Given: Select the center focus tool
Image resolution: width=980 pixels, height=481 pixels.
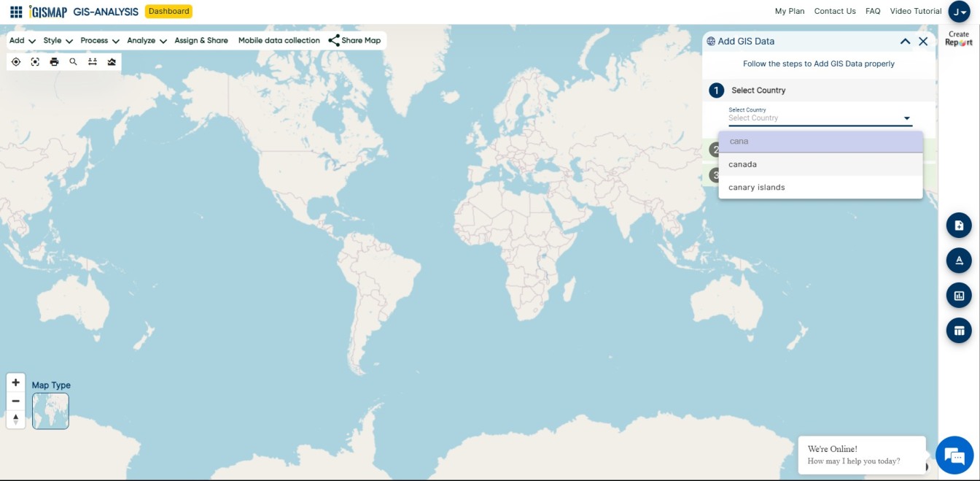Looking at the screenshot, I should click(35, 61).
